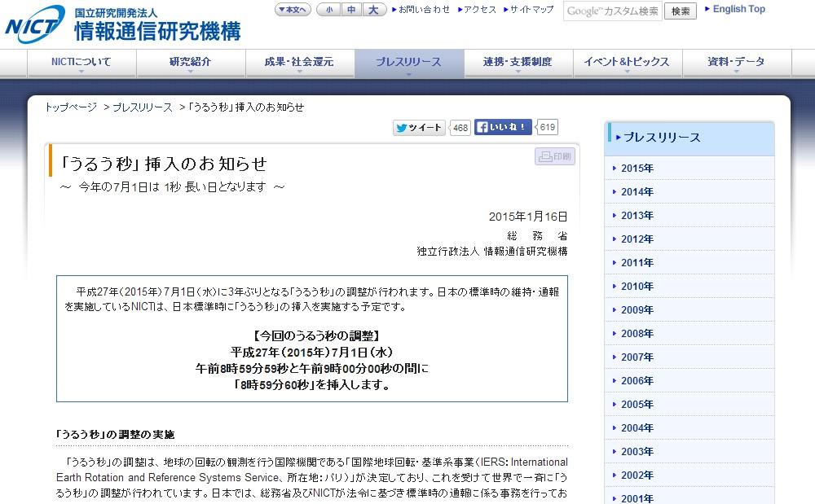
Task: Click the Facebook いいね! button
Action: pyautogui.click(x=504, y=127)
